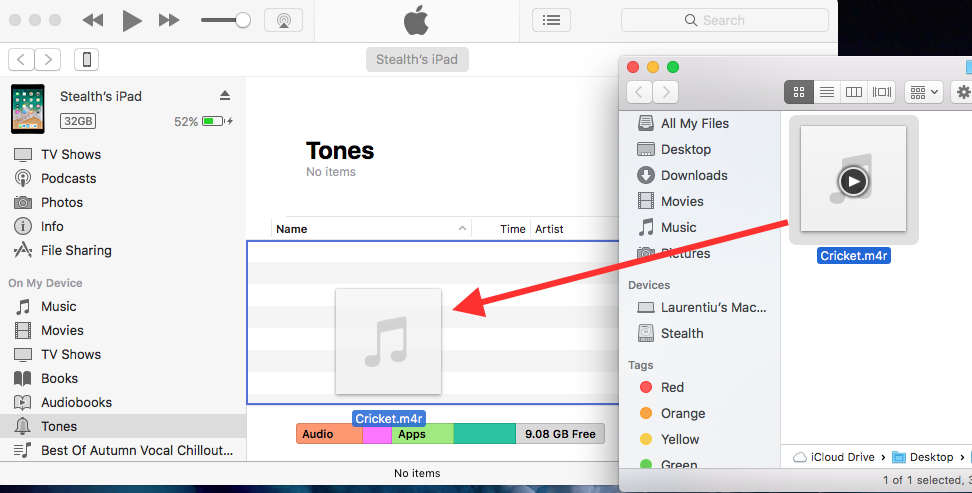972x493 pixels.
Task: Open the Up Next list view
Action: pos(550,20)
